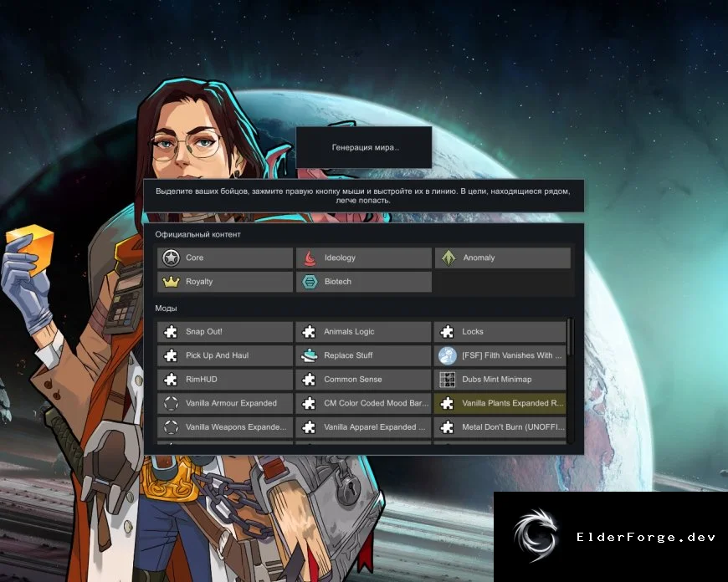Screen dimensions: 728x582
Task: Click the Pick Up And Haul label
Action: click(218, 355)
